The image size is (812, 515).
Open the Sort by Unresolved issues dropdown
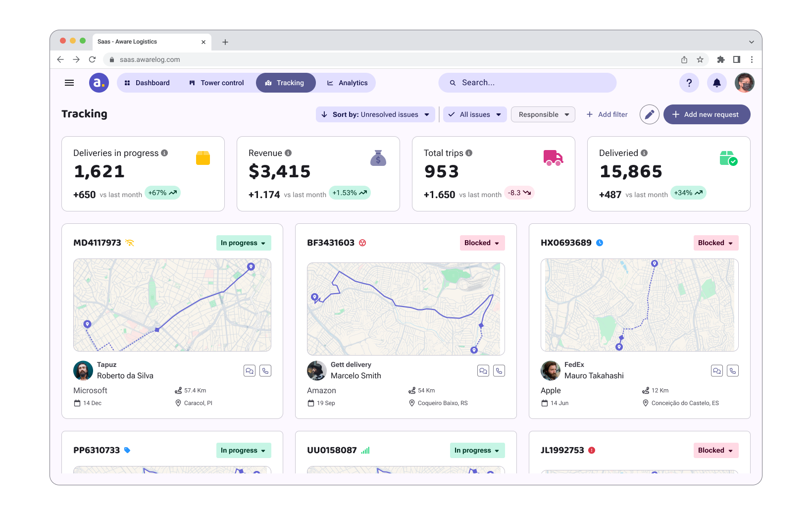click(x=375, y=114)
